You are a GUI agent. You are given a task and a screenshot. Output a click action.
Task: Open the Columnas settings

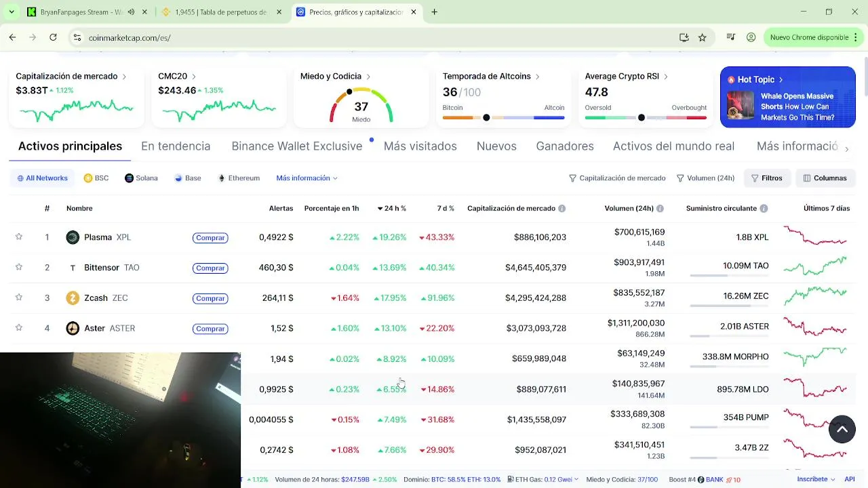[x=825, y=178]
